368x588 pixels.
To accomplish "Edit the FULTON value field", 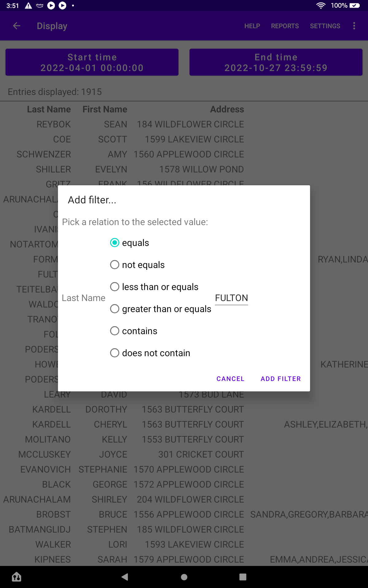I will click(x=232, y=298).
